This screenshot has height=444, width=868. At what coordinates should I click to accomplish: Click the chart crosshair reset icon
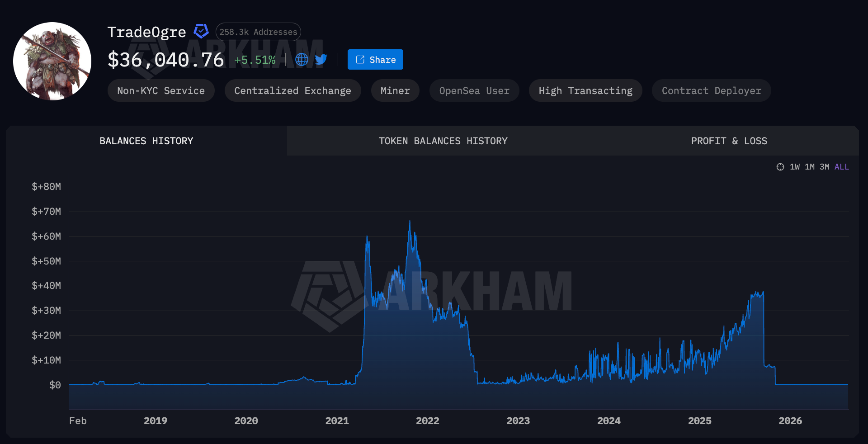click(780, 167)
